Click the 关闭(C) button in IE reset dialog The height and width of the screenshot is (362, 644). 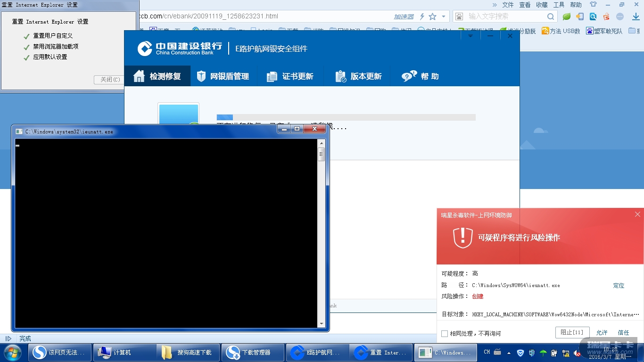tap(110, 80)
